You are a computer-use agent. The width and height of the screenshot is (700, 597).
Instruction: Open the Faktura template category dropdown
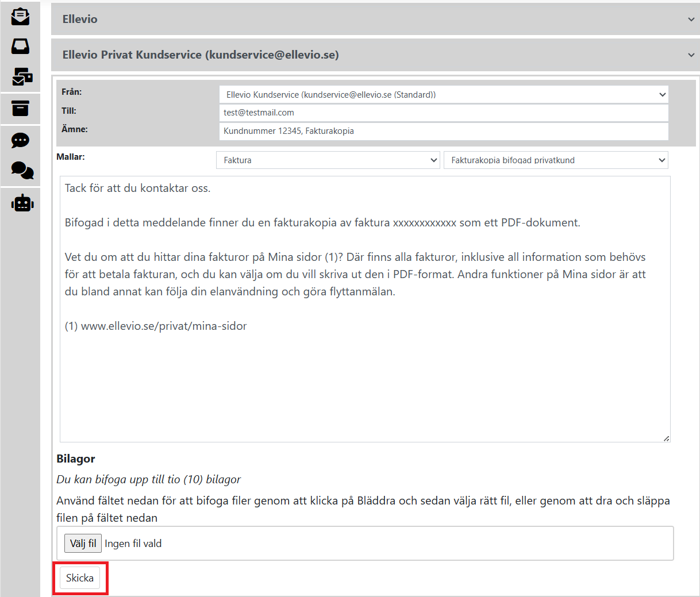pyautogui.click(x=328, y=160)
